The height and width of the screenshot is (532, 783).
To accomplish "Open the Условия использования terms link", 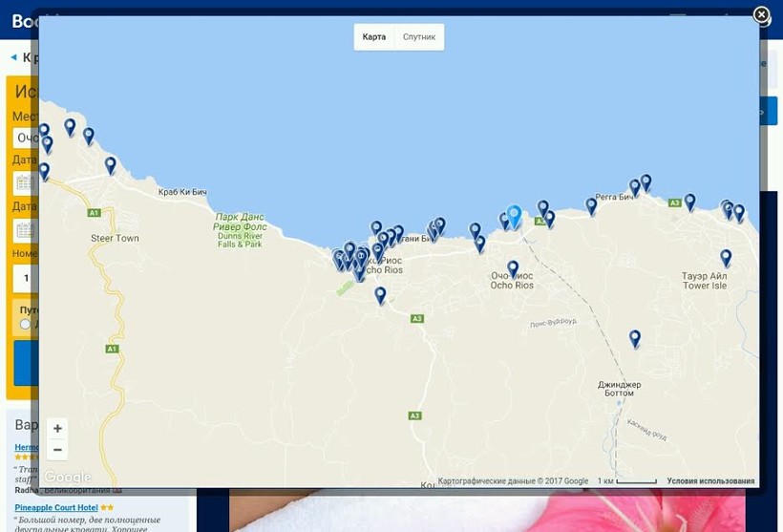I will point(710,481).
